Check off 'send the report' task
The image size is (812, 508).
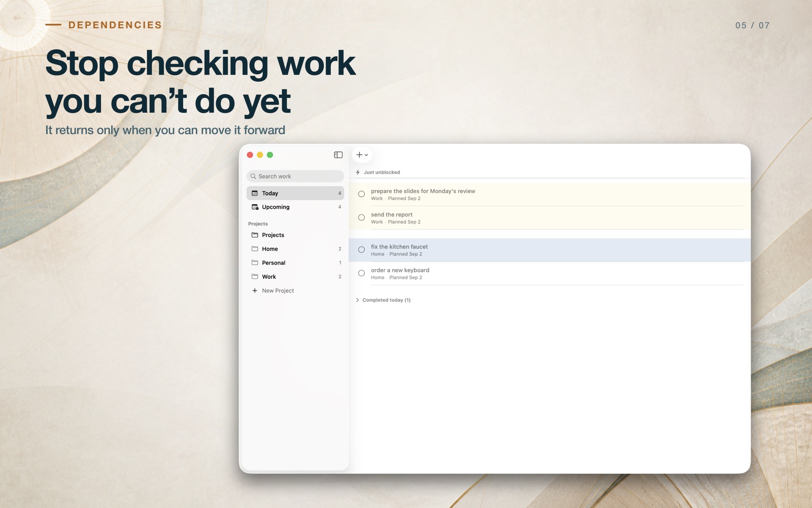[361, 217]
